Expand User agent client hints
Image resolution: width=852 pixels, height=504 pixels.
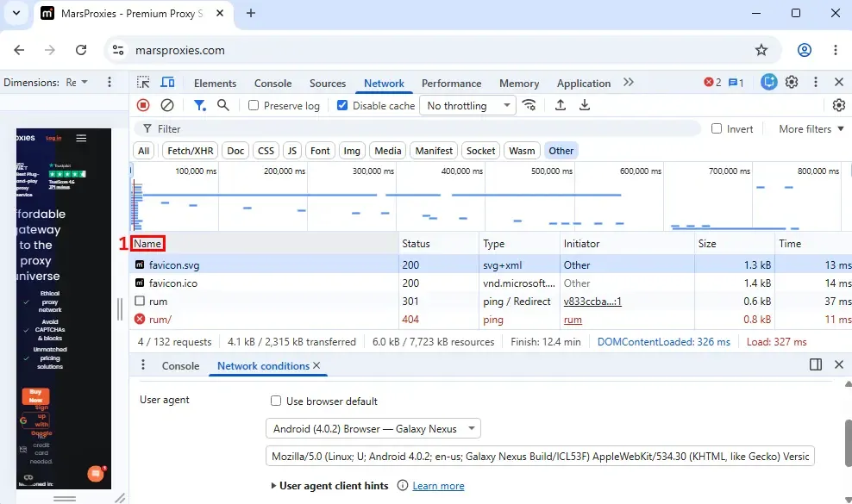[x=329, y=486]
